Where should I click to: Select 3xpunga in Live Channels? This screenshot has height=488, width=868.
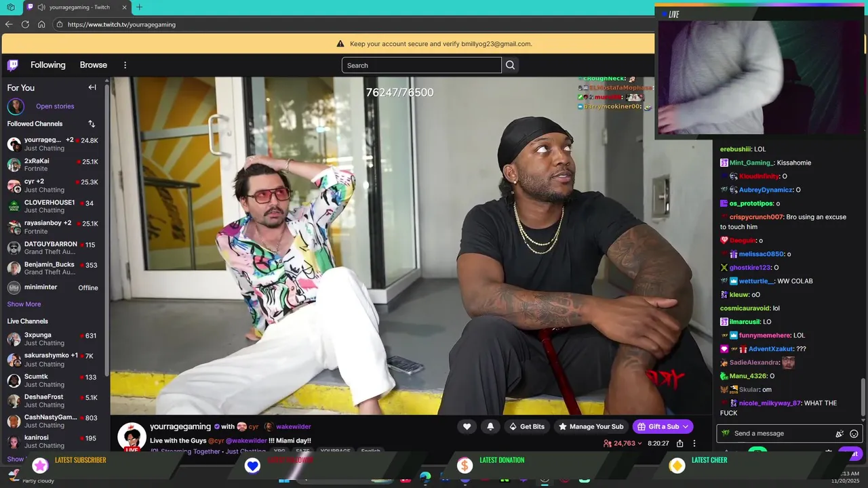click(52, 339)
